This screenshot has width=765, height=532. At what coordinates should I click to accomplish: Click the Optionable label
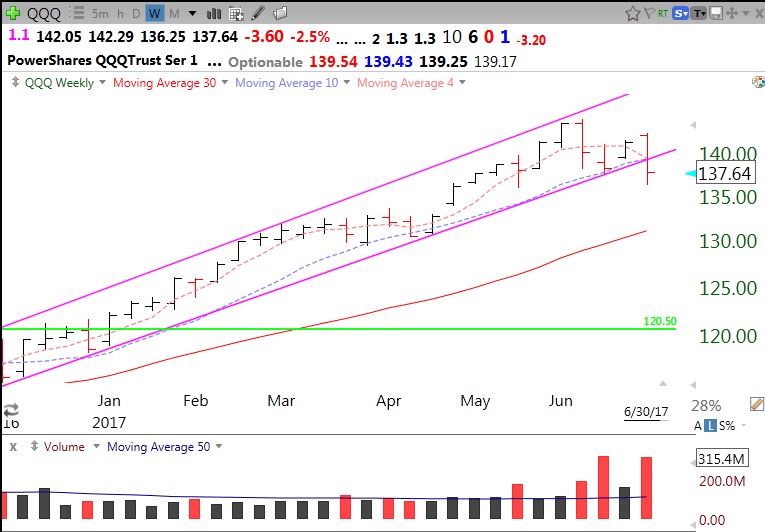click(x=265, y=62)
